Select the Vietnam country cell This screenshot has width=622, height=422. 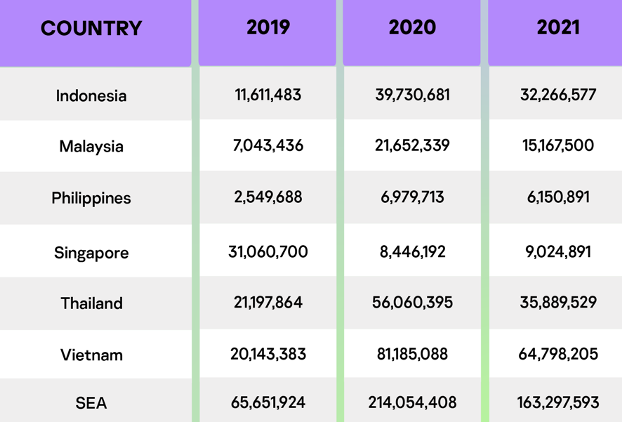[92, 354]
